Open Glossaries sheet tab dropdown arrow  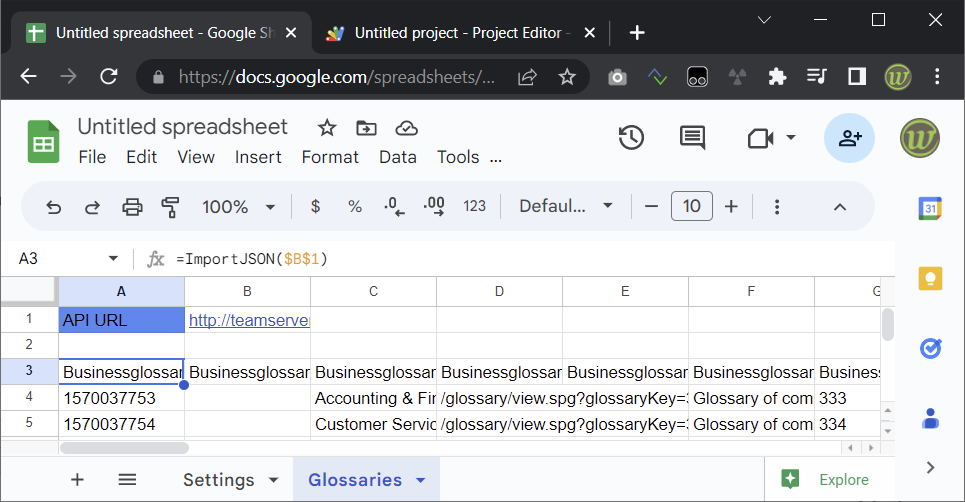pos(421,480)
